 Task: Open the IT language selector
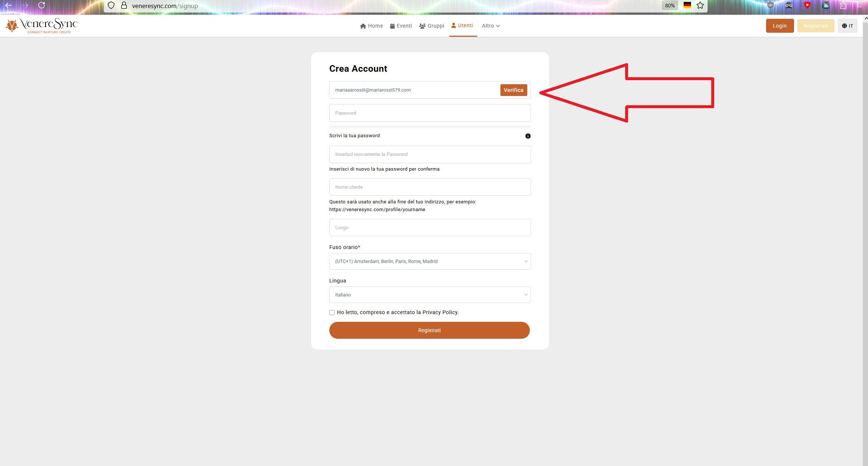tap(847, 26)
